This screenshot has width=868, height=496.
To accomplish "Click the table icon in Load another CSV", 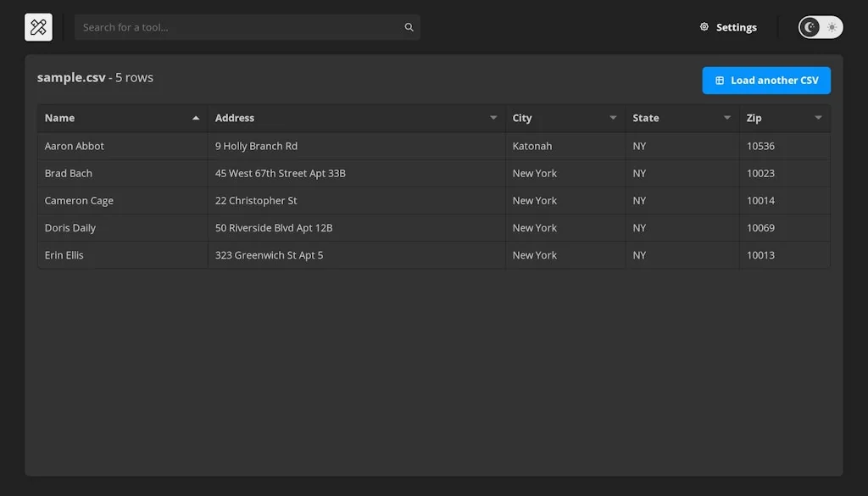I will 720,81.
